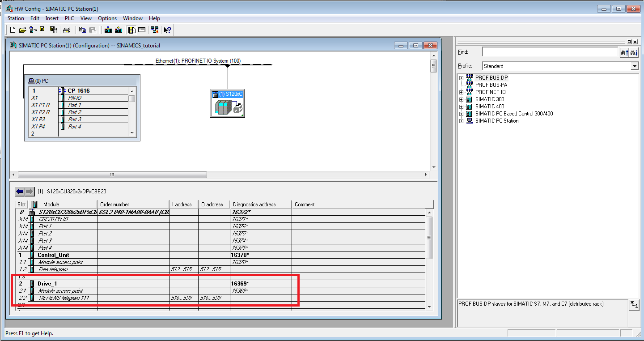The image size is (644, 341).
Task: Select the Control_Unit module row
Action: [x=221, y=255]
